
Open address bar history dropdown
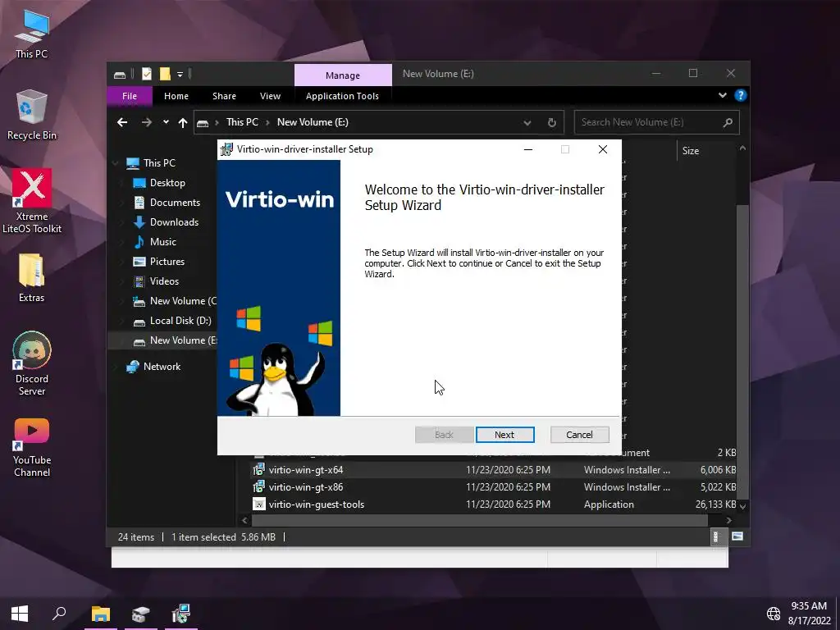527,123
